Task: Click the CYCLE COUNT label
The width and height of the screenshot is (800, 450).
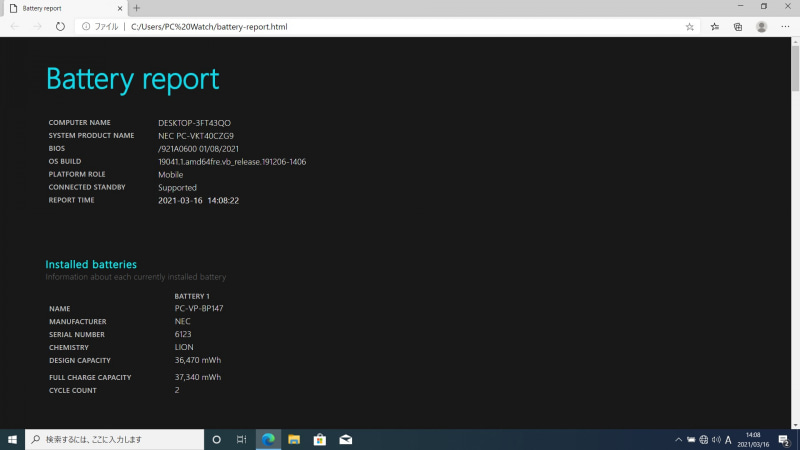Action: pos(72,390)
